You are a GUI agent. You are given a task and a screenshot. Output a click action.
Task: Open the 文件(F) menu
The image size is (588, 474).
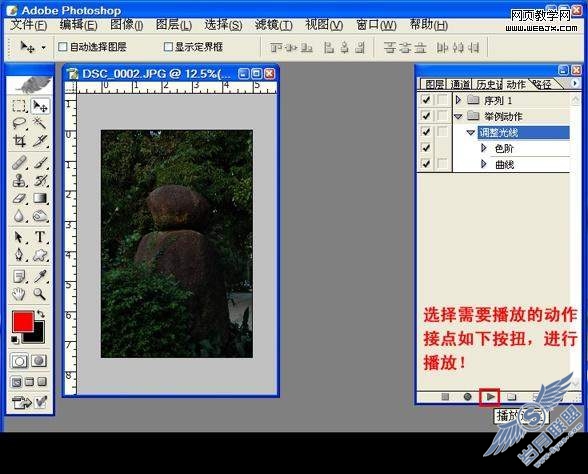tap(28, 25)
